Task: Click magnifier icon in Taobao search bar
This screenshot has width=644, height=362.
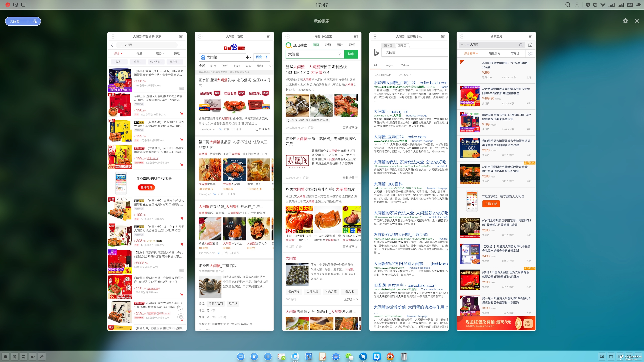Action: pos(521,45)
